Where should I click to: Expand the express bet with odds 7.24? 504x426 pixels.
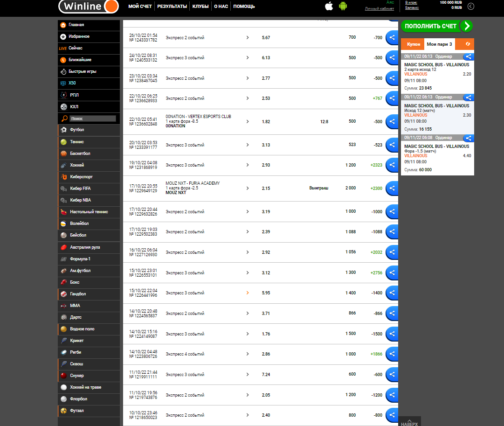tap(248, 374)
